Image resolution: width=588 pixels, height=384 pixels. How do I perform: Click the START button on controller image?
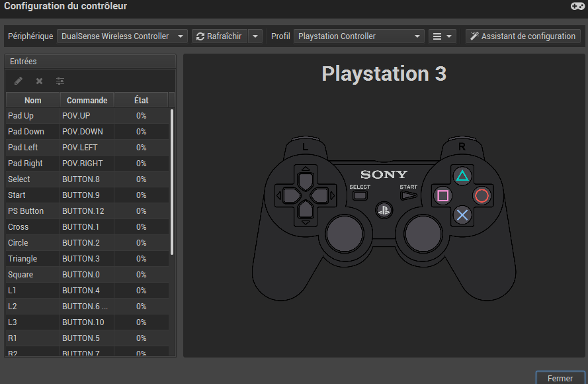pos(408,195)
